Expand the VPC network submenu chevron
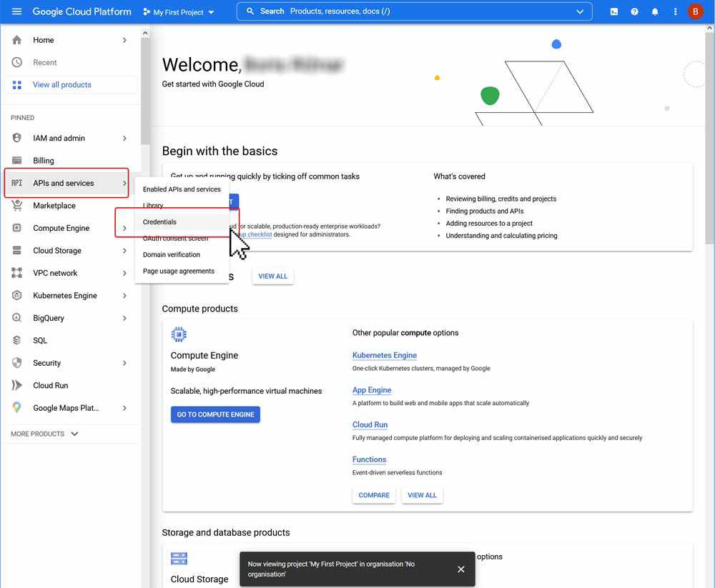The height and width of the screenshot is (588, 715). point(124,273)
